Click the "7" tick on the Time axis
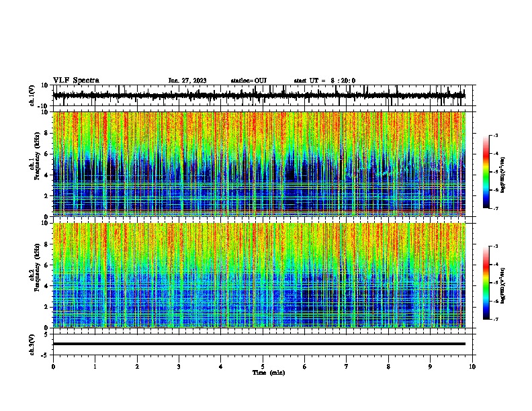Image resolution: width=532 pixels, height=411 pixels. [347, 367]
